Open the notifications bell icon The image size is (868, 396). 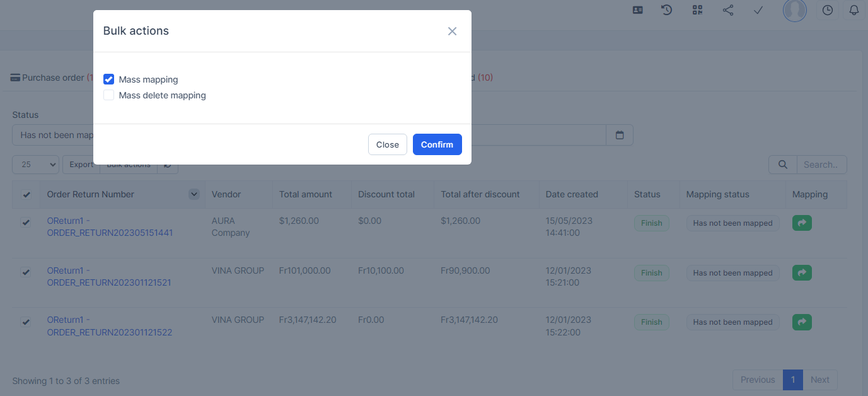pyautogui.click(x=854, y=10)
